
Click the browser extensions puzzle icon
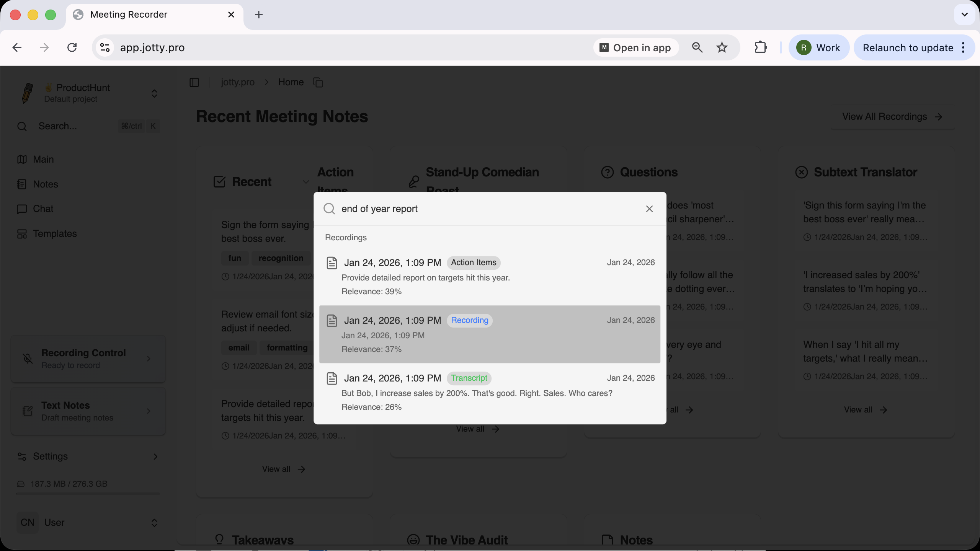760,47
